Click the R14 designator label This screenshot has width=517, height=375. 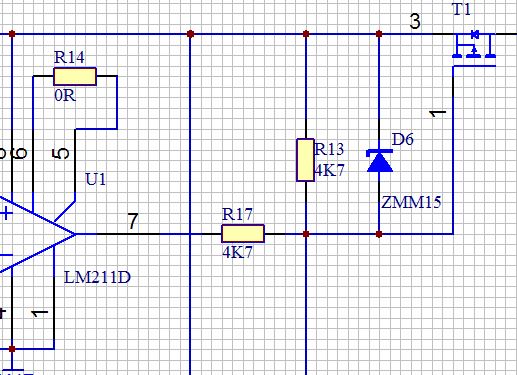point(69,57)
